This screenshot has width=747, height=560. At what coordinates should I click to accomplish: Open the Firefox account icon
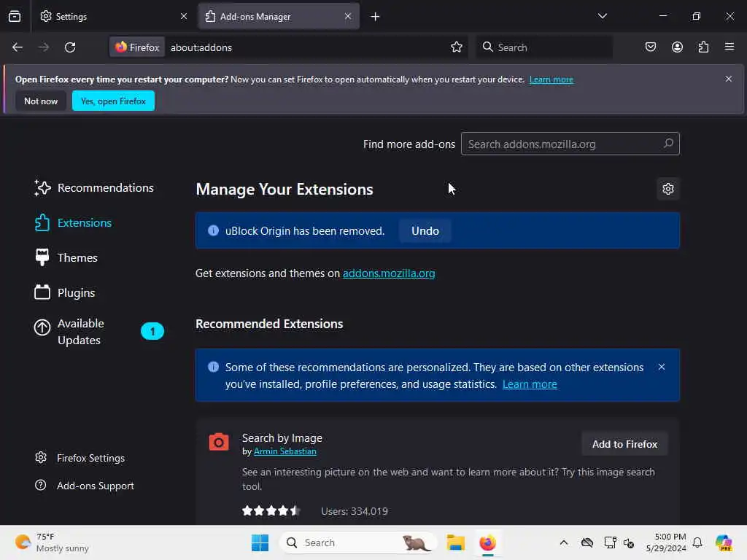point(677,47)
